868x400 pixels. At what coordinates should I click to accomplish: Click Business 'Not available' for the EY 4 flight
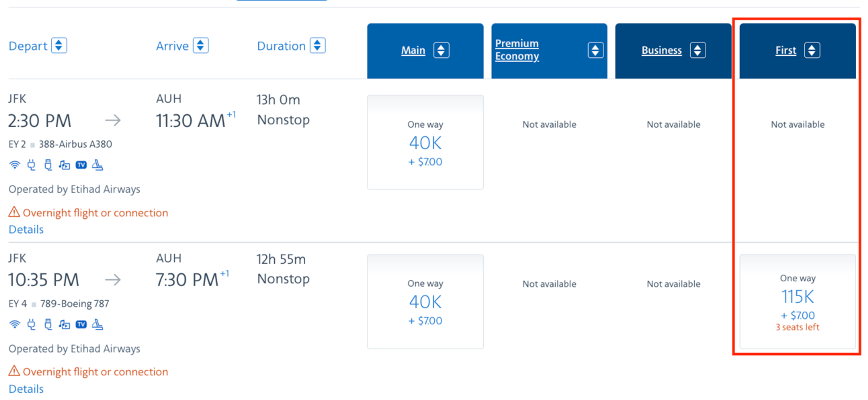673,284
